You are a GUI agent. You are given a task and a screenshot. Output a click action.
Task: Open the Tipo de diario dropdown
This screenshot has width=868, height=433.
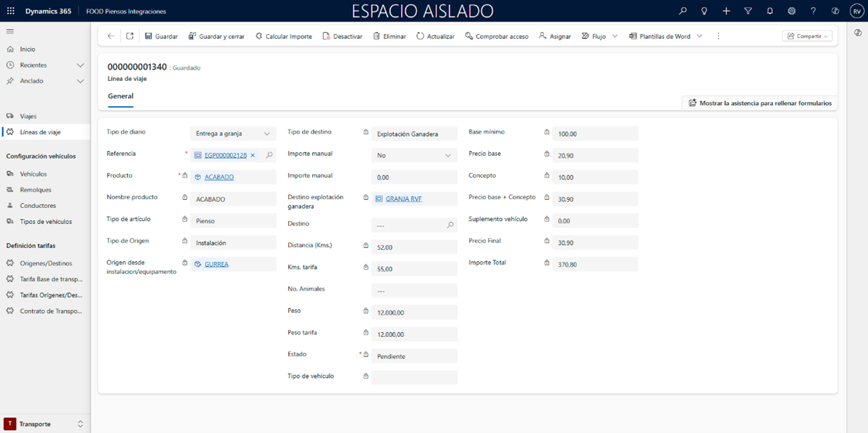tap(233, 134)
